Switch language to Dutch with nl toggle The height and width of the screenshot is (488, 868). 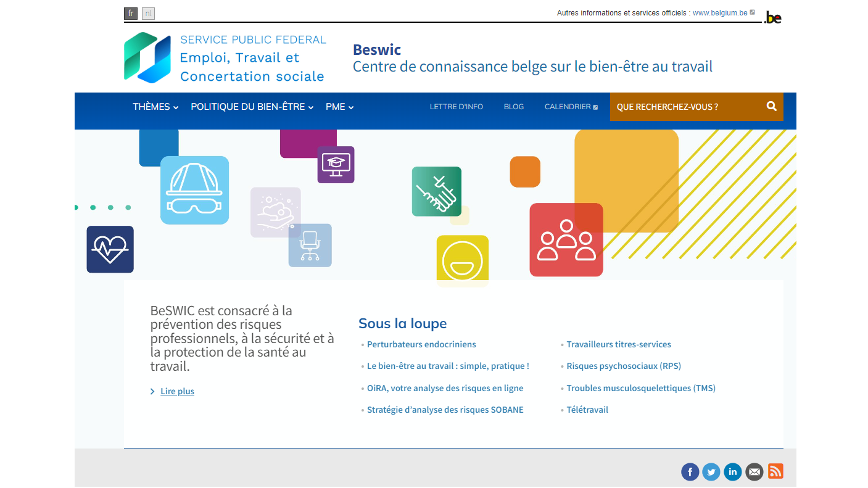coord(148,13)
